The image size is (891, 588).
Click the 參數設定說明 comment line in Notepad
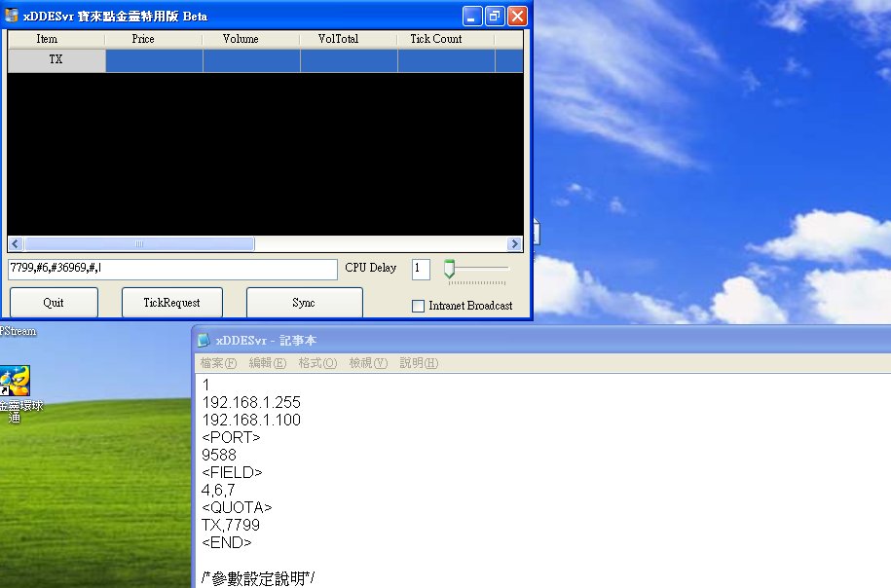click(x=258, y=579)
